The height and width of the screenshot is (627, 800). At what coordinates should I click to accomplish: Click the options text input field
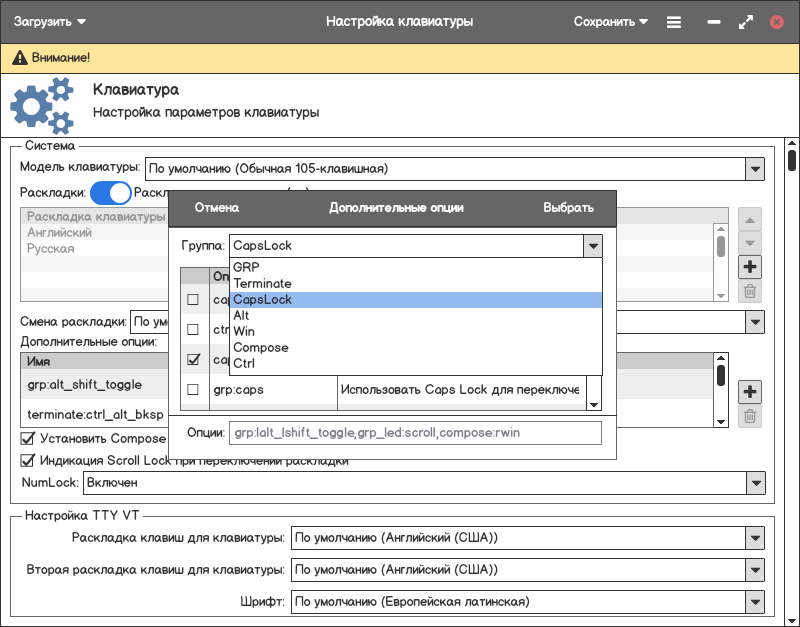click(x=414, y=432)
